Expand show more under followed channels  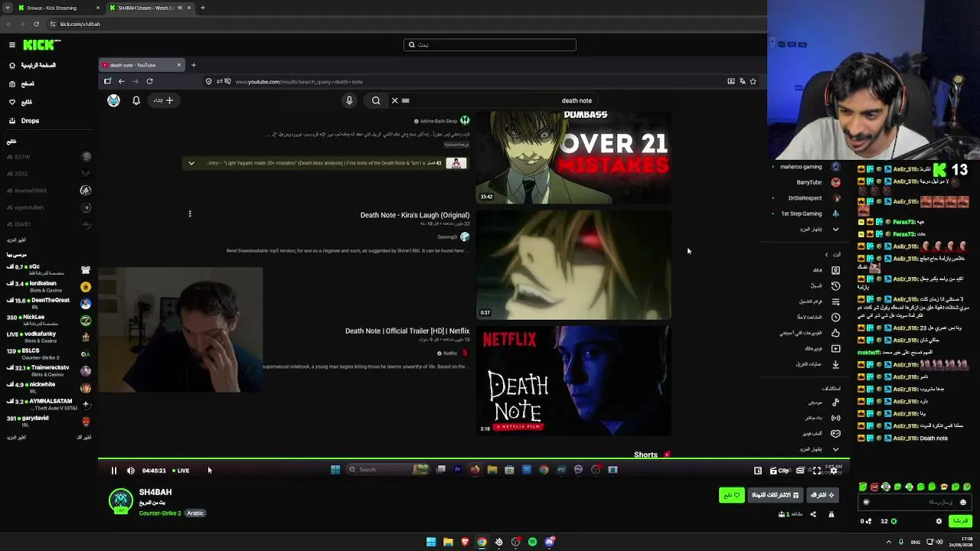click(16, 240)
